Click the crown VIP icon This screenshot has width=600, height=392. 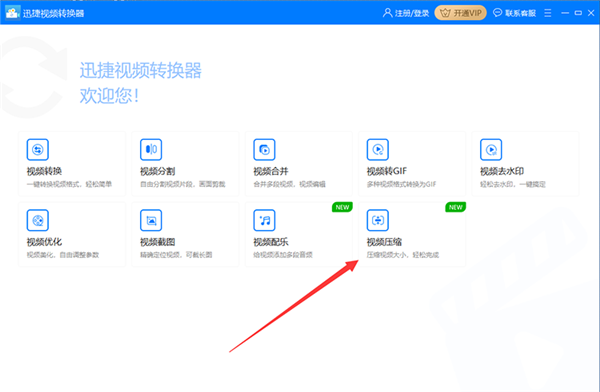[x=445, y=13]
